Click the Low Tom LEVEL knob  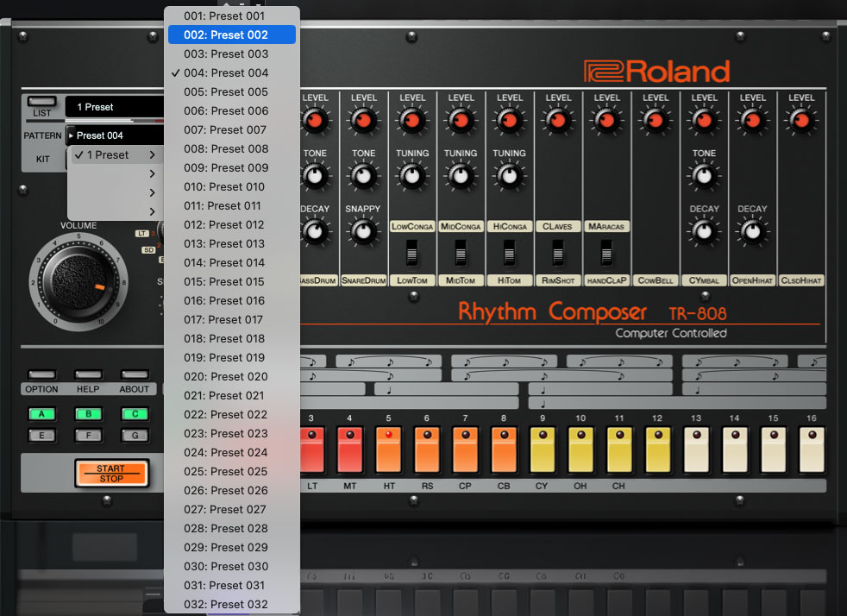[412, 120]
